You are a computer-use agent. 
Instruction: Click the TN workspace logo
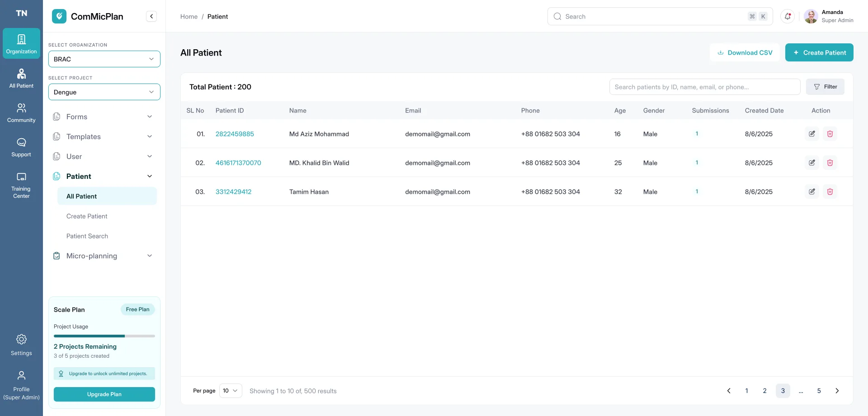click(21, 13)
